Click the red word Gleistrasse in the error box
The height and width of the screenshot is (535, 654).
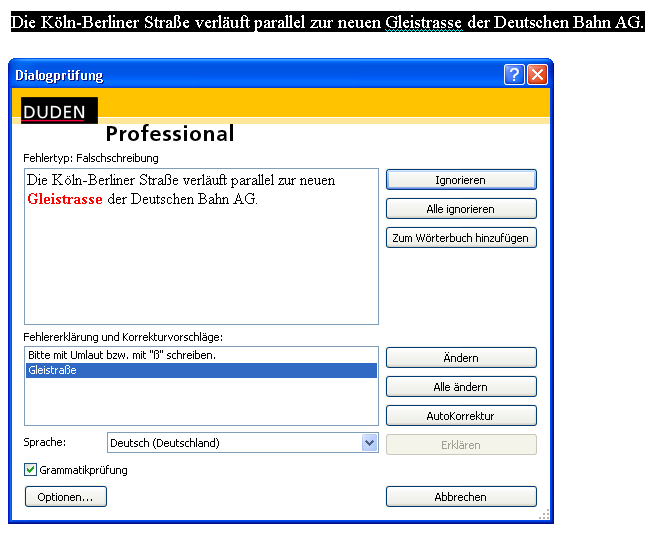65,199
